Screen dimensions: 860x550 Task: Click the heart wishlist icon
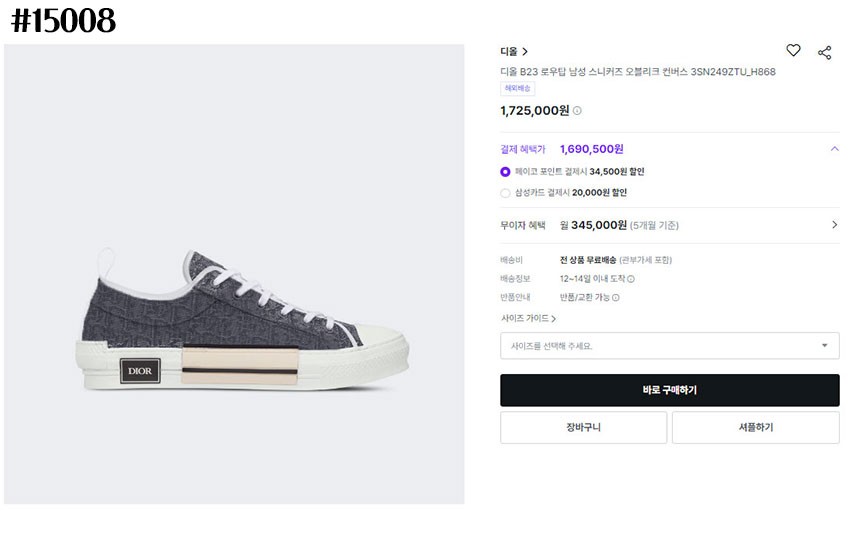(x=793, y=50)
